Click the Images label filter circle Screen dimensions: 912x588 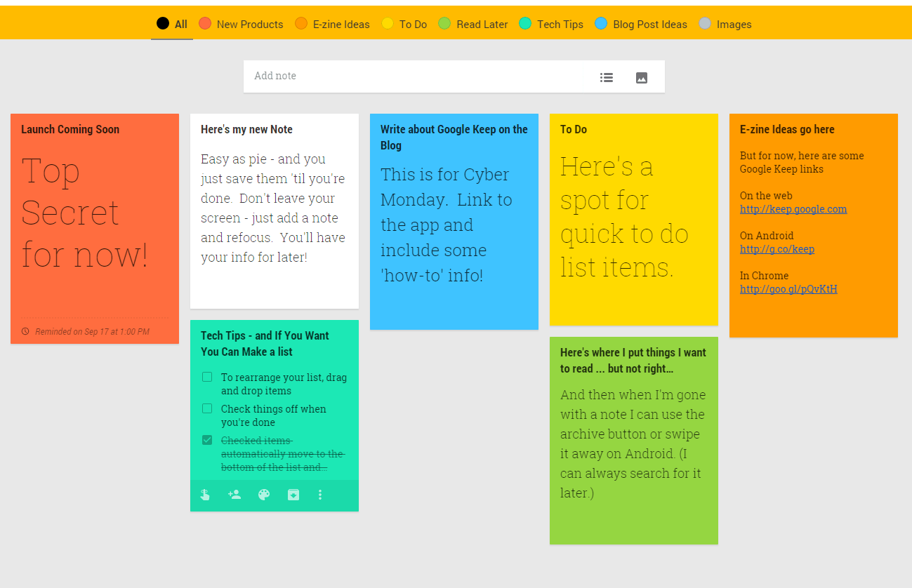pos(705,23)
